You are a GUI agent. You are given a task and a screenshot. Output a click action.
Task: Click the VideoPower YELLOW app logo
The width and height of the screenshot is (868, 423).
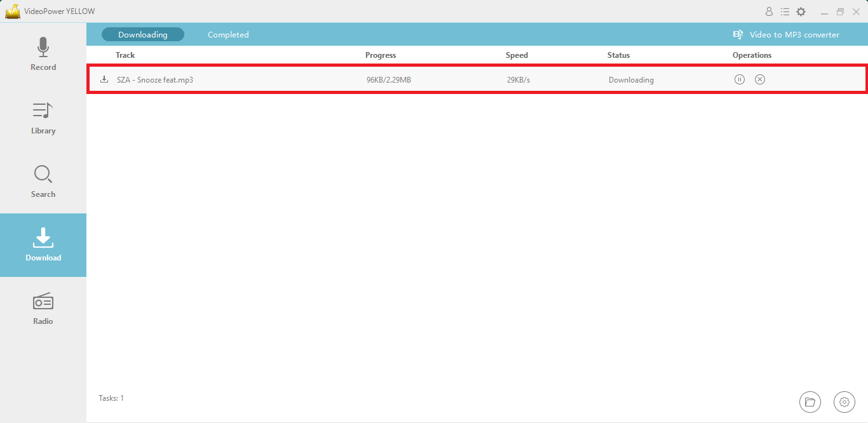click(x=13, y=11)
